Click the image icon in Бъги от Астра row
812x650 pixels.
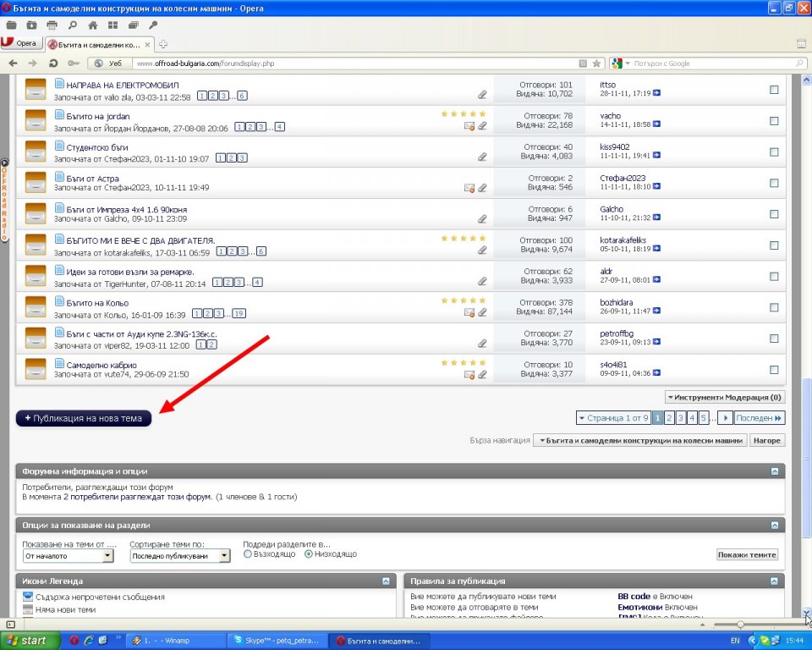pyautogui.click(x=469, y=188)
